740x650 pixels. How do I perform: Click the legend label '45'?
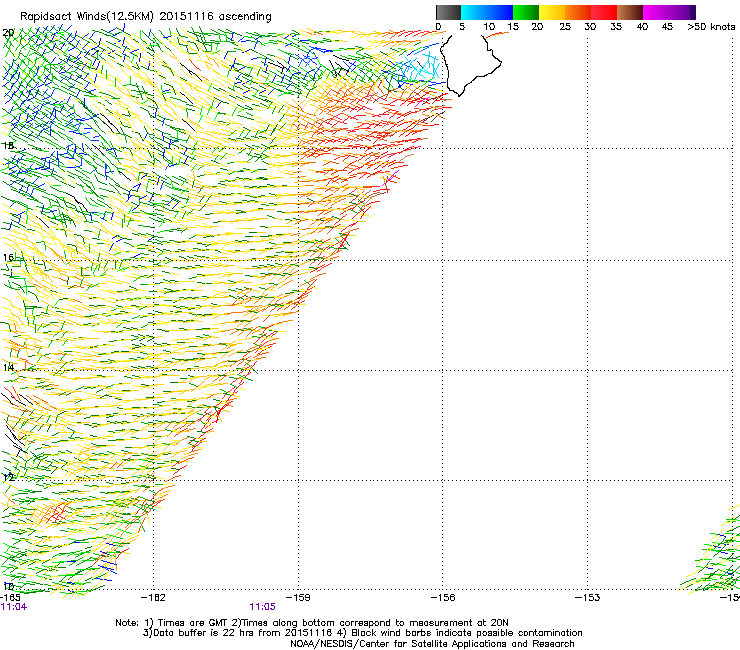click(667, 27)
